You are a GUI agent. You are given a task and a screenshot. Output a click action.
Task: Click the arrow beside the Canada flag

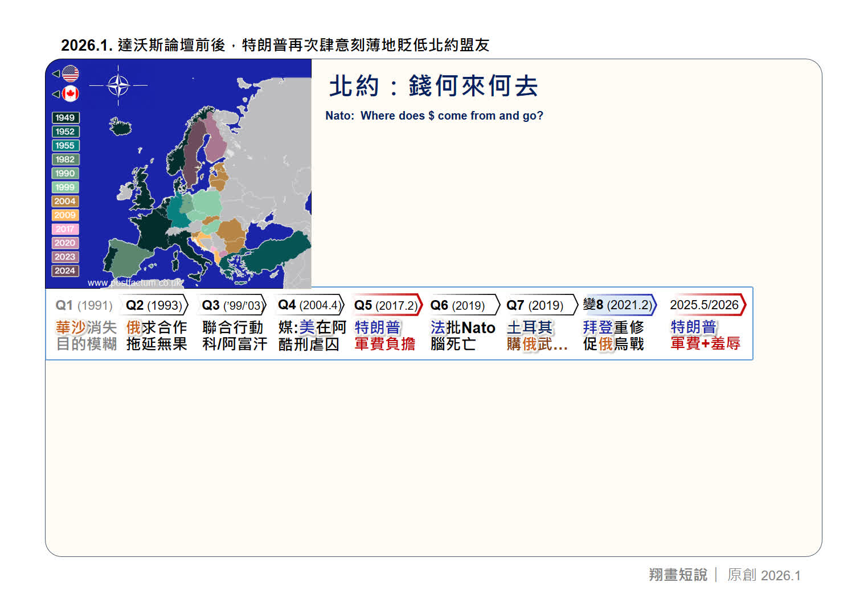click(x=56, y=94)
